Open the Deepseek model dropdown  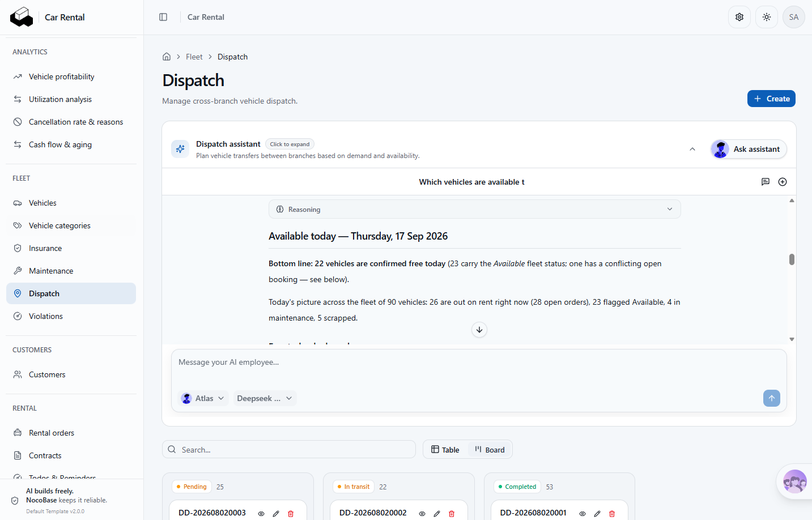pyautogui.click(x=265, y=398)
